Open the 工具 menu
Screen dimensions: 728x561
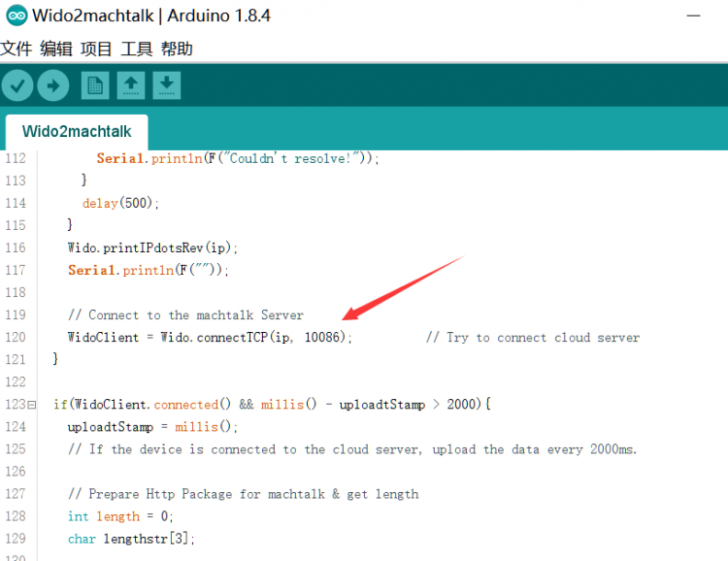(137, 49)
